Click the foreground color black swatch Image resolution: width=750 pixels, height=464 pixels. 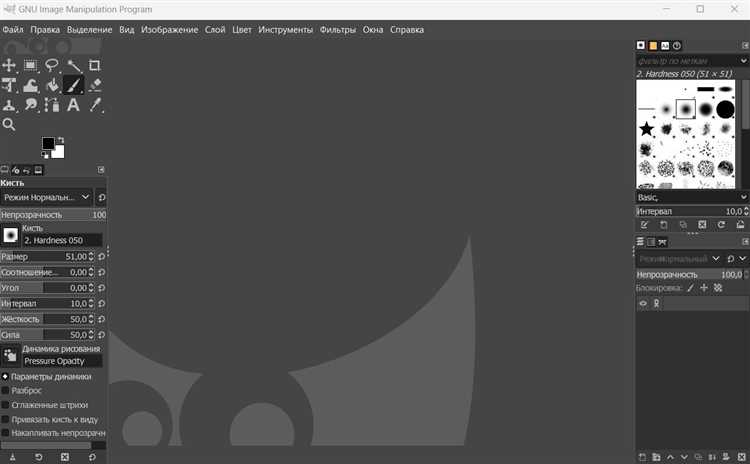(48, 143)
